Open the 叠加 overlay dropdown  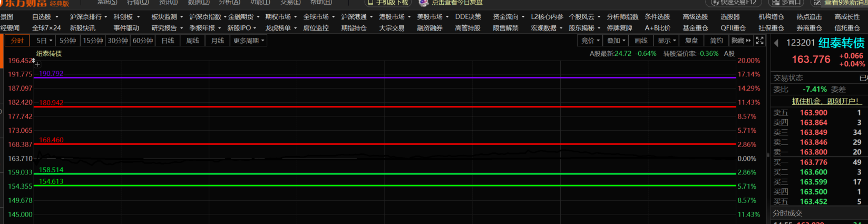click(616, 41)
